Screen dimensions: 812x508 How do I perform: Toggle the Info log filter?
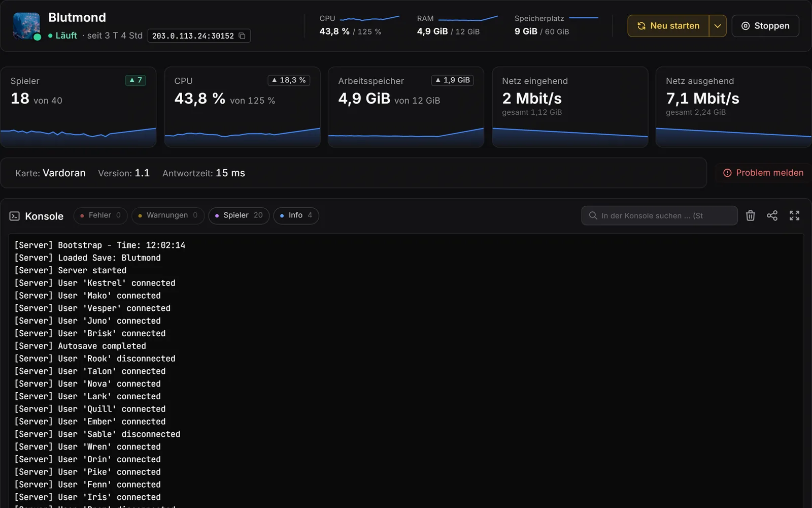pos(296,215)
